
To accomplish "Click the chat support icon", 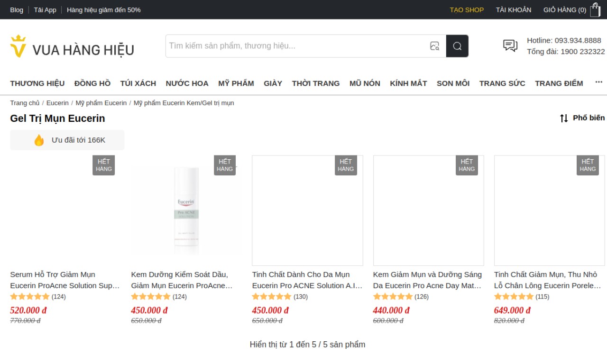I will 510,45.
